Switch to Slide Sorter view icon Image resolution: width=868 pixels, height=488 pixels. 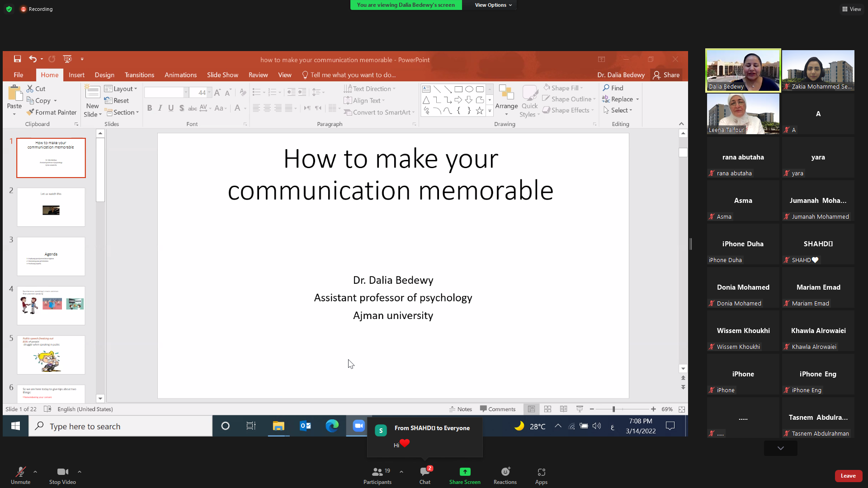tap(547, 409)
